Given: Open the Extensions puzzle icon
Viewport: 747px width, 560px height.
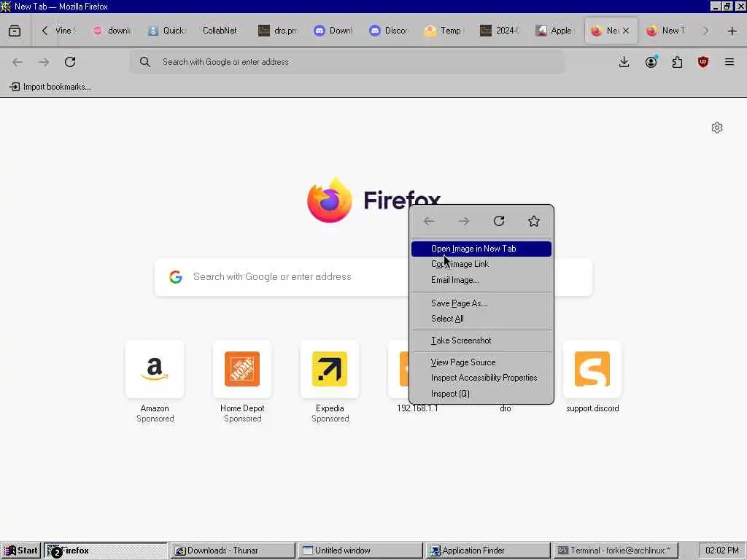Looking at the screenshot, I should 677,62.
